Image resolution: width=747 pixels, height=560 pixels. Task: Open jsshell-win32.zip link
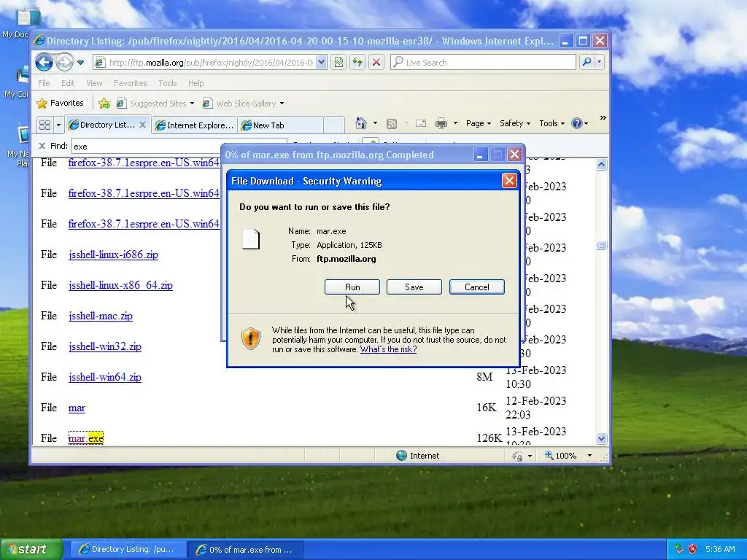105,346
